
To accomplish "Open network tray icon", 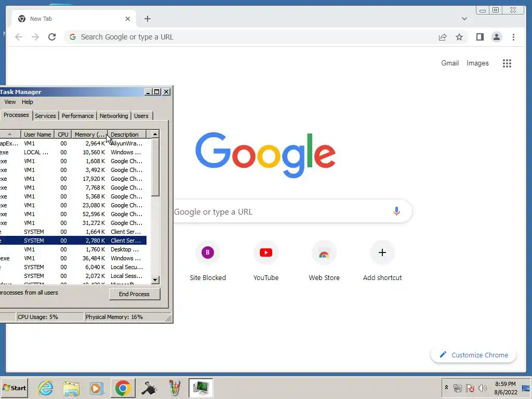I will [x=457, y=388].
